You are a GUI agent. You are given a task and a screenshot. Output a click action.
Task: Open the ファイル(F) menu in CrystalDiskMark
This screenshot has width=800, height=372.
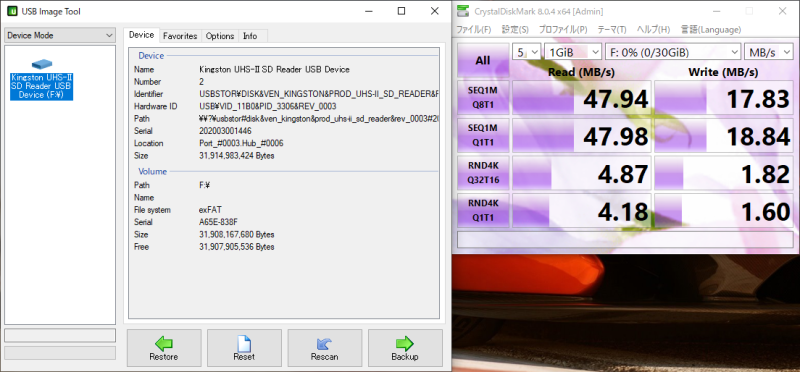[x=473, y=30]
